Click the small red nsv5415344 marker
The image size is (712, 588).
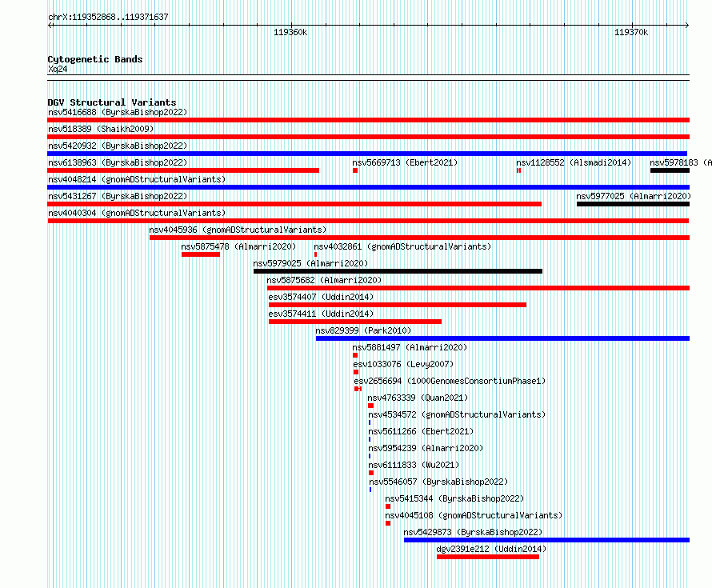point(388,506)
